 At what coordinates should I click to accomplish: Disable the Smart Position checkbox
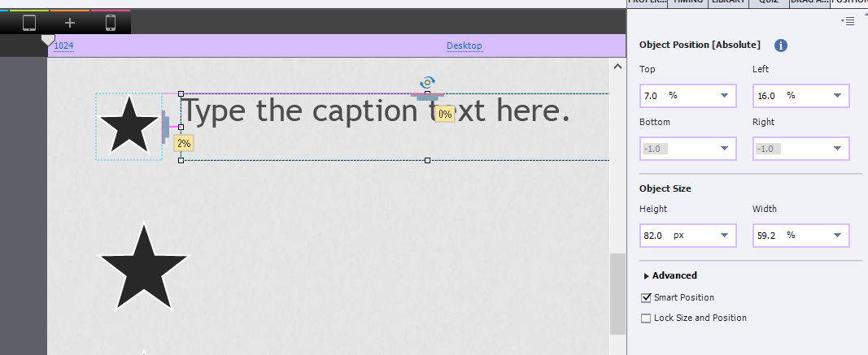[647, 298]
